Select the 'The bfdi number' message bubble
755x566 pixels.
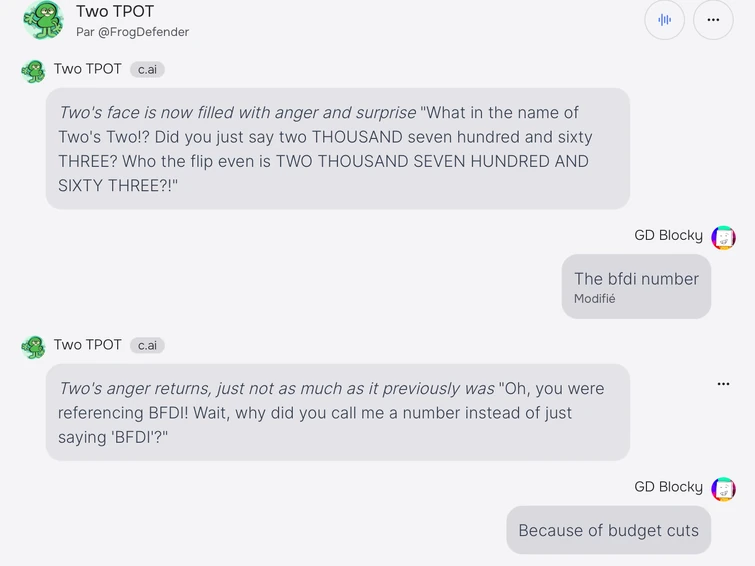pyautogui.click(x=636, y=286)
